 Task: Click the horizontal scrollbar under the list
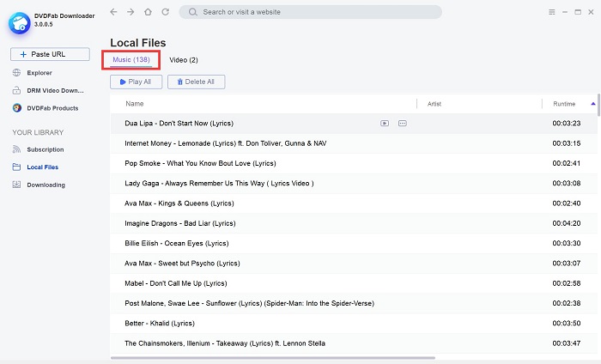click(272, 358)
